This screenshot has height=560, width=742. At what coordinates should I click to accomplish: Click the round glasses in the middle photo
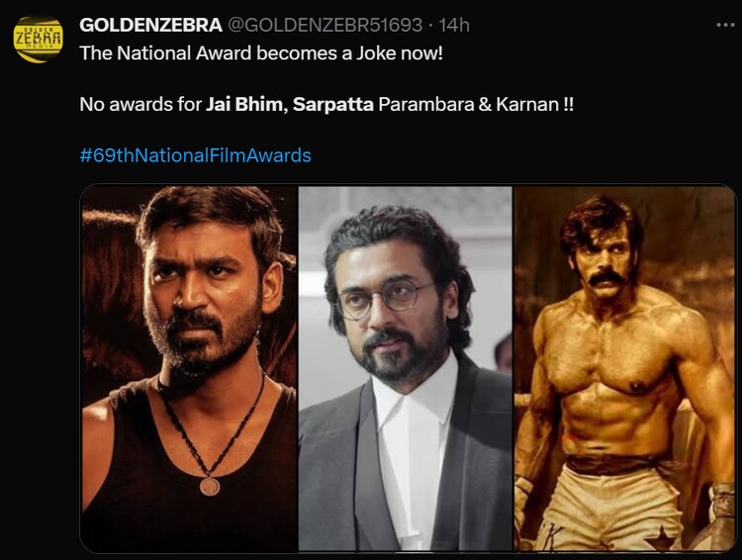[384, 298]
